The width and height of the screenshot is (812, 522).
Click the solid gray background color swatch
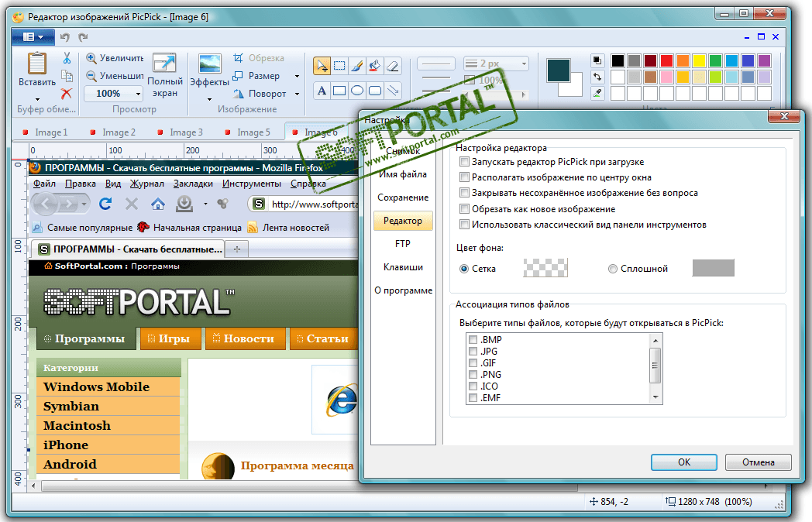[x=713, y=268]
